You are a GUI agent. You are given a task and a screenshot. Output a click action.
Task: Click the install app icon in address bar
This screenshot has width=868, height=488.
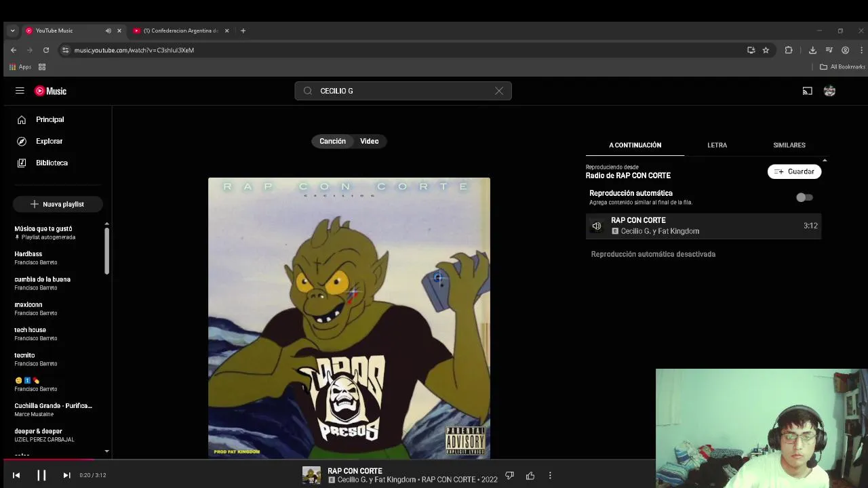[x=751, y=50]
